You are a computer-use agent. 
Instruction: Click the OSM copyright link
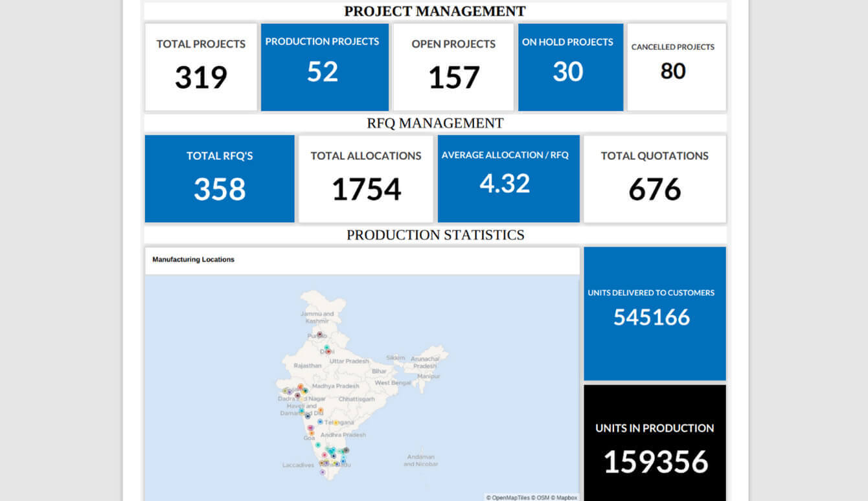pos(542,496)
